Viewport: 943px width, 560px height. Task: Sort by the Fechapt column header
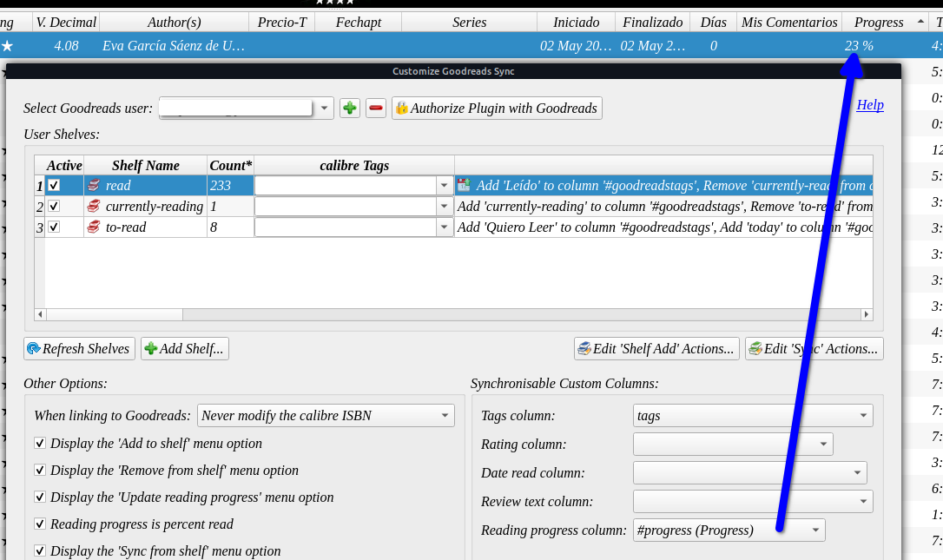tap(359, 23)
